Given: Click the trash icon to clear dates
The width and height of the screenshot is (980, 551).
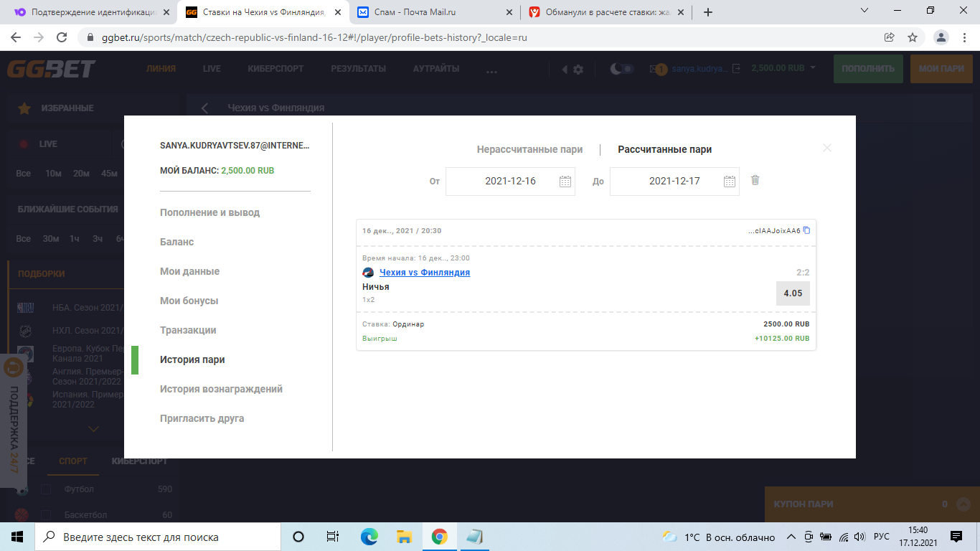Looking at the screenshot, I should (x=755, y=180).
